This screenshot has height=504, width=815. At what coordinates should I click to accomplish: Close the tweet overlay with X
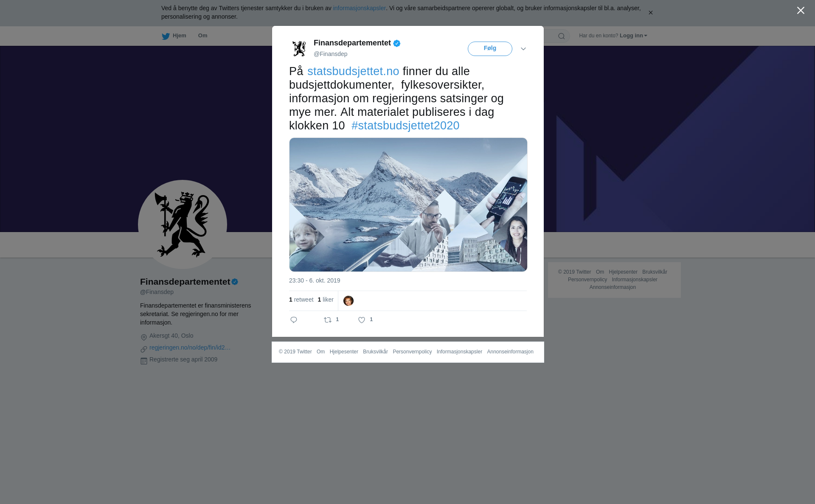click(801, 11)
